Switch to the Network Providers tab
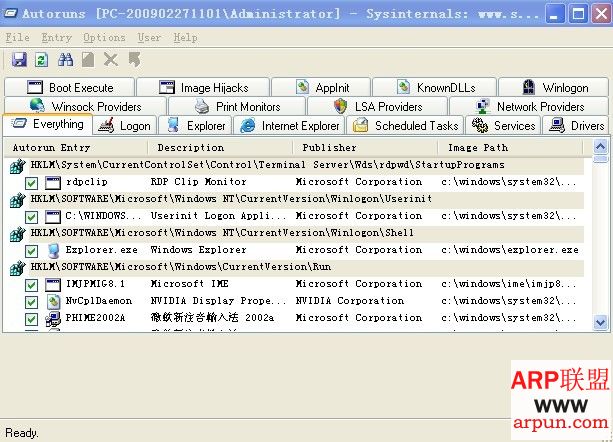Screen dimensions: 613x442 click(529, 106)
